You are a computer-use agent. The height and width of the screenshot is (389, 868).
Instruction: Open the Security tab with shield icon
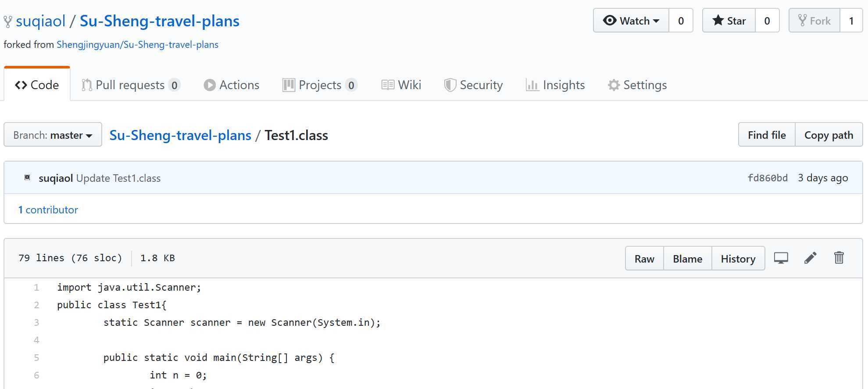pyautogui.click(x=473, y=85)
